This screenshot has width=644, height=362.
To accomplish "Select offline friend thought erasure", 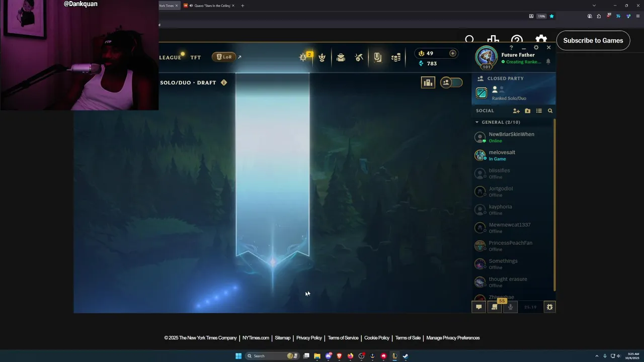I will point(512,282).
